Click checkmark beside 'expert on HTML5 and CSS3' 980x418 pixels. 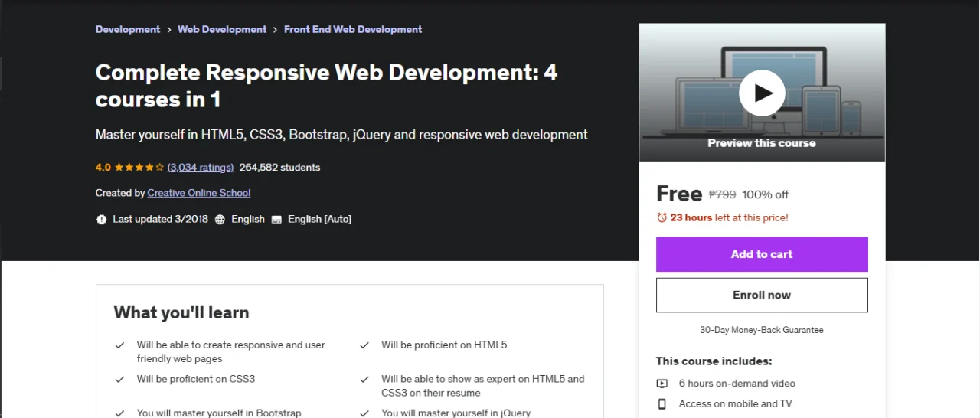tap(365, 379)
